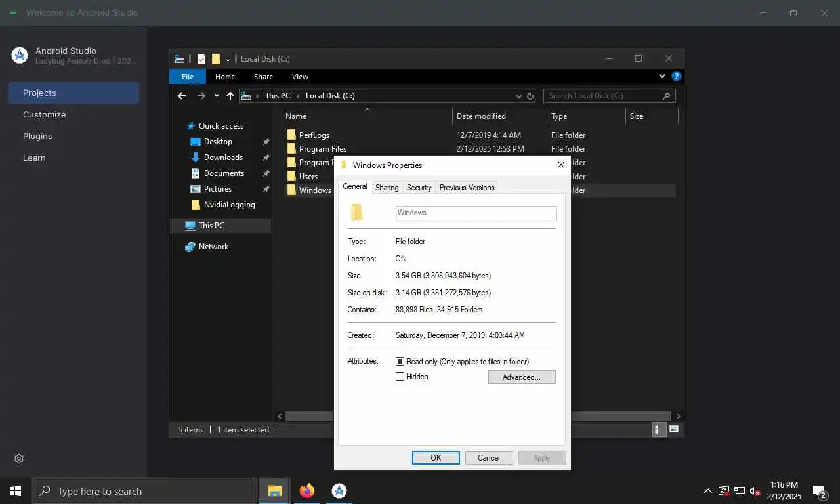Confirm properties with the OK button

[x=436, y=458]
